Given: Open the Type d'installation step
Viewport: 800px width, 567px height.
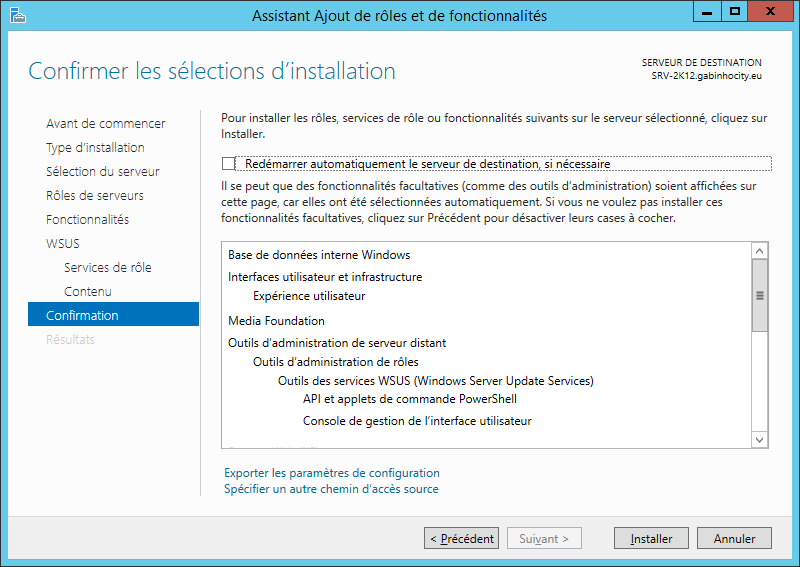Looking at the screenshot, I should [95, 147].
